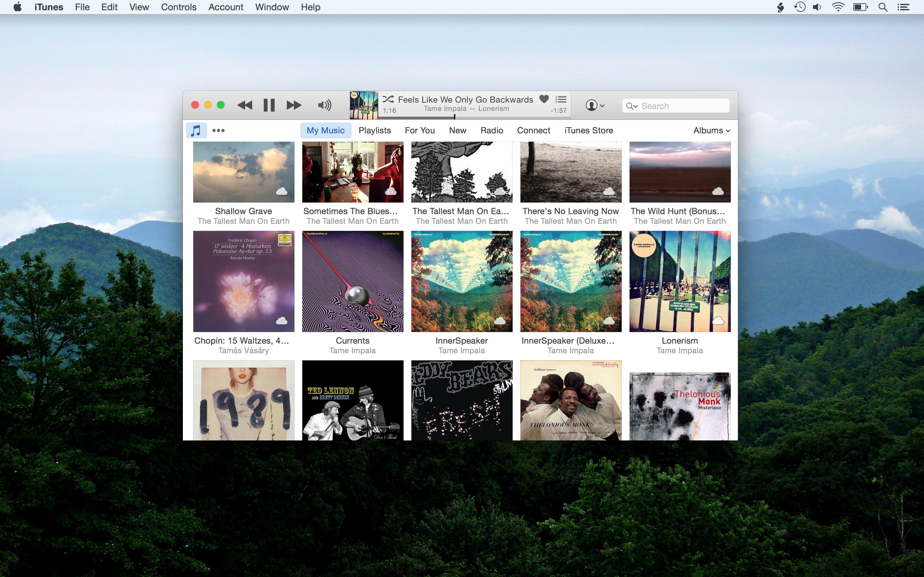Click the rewind previous track icon
924x577 pixels.
click(245, 105)
